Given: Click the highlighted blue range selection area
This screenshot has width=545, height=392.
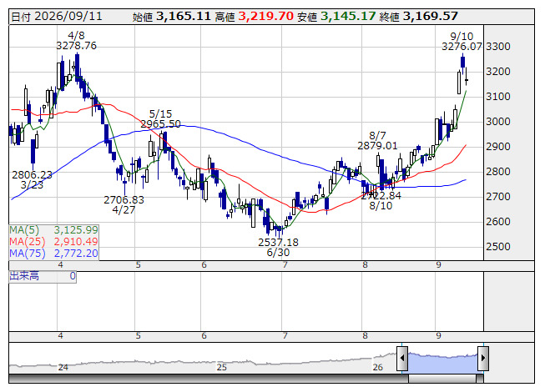Looking at the screenshot, I should pos(443,362).
